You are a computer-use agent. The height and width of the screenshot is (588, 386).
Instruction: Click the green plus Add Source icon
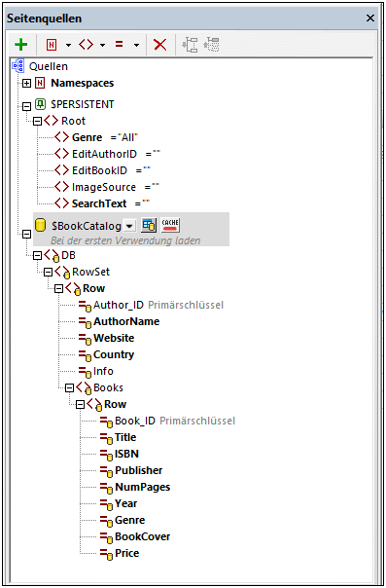coord(21,45)
